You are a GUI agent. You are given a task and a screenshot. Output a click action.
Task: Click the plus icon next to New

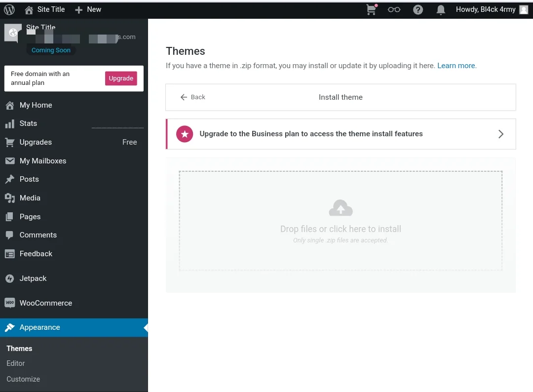(78, 10)
